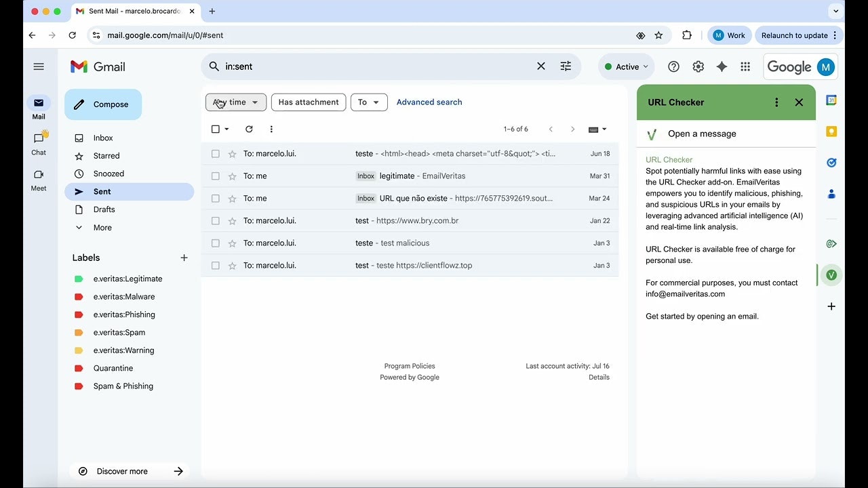Open the Advanced search link

coord(429,102)
